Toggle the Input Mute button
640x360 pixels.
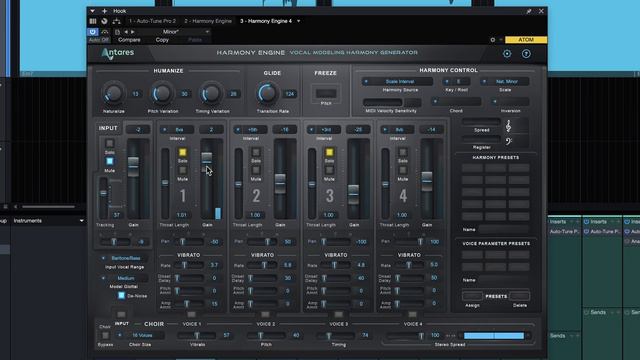[x=109, y=161]
